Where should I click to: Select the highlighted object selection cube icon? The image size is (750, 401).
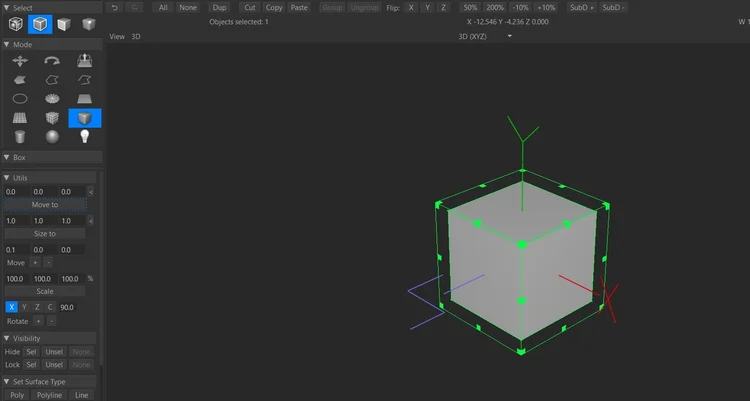click(40, 24)
